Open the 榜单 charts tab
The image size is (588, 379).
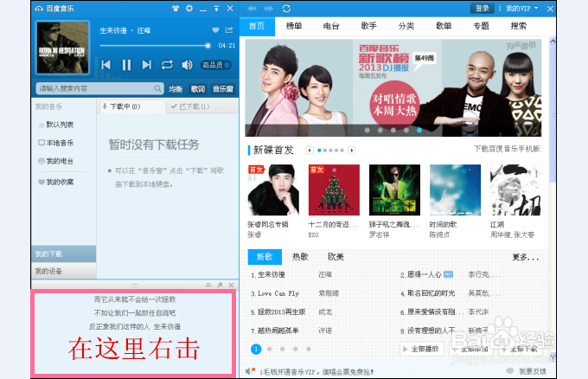(x=294, y=26)
